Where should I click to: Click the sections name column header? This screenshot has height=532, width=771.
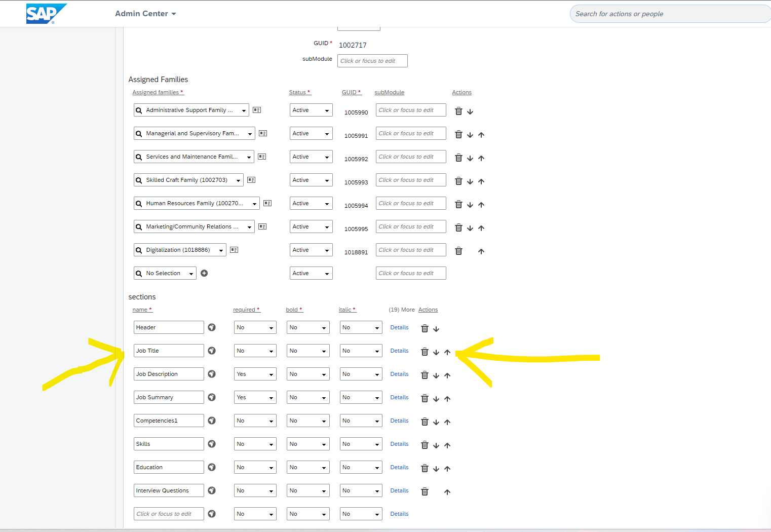pyautogui.click(x=142, y=310)
